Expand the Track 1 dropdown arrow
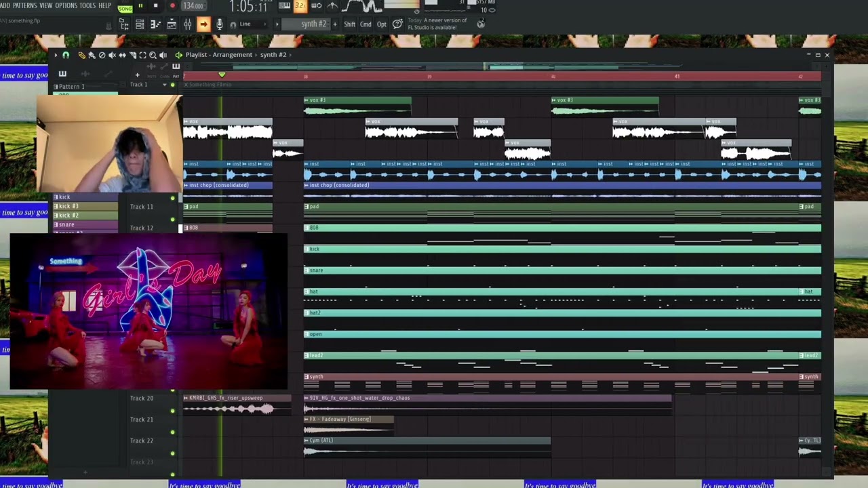Image resolution: width=868 pixels, height=488 pixels. coord(164,85)
